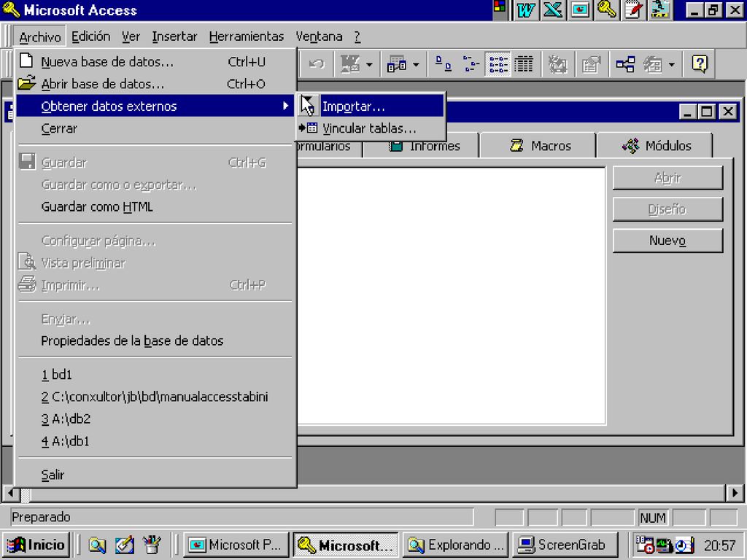Click the Nuevo button

coord(667,241)
